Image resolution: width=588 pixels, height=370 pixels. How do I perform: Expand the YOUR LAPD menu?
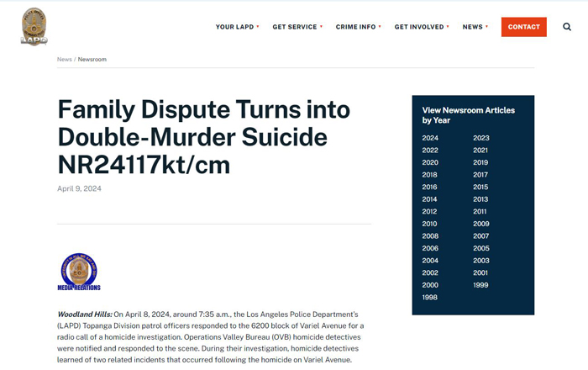pos(237,27)
